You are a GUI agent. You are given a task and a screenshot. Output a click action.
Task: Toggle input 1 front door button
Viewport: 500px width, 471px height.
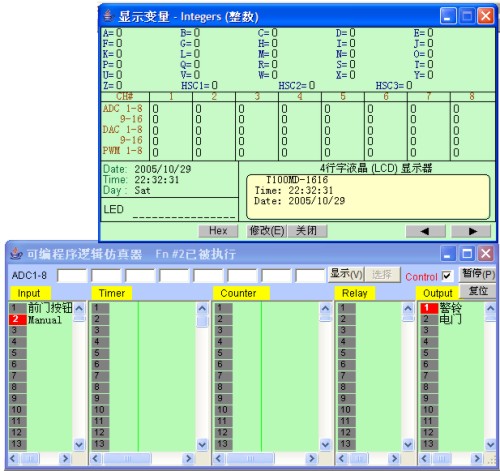pos(17,308)
